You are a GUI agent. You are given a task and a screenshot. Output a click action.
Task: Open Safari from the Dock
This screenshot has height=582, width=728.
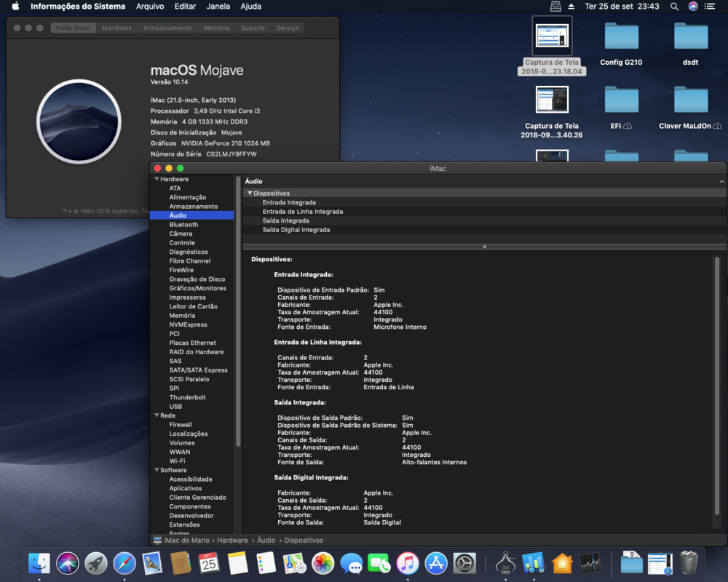(124, 563)
